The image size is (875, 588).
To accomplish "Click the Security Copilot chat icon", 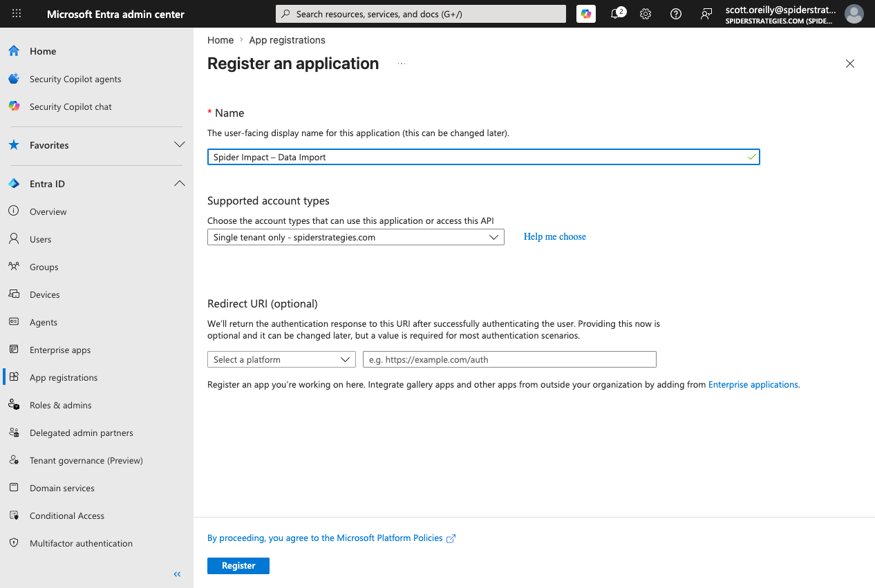I will (14, 106).
